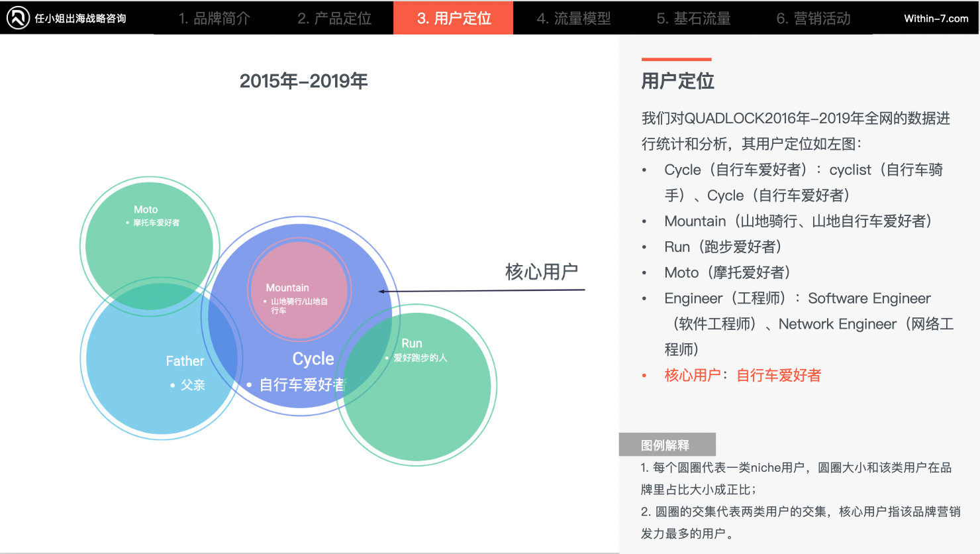Select the 5. 基石流量 navigation entry
The height and width of the screenshot is (554, 980).
[692, 18]
